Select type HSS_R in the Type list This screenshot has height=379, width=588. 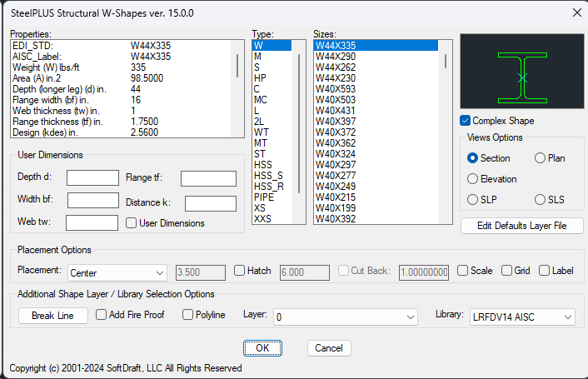272,187
